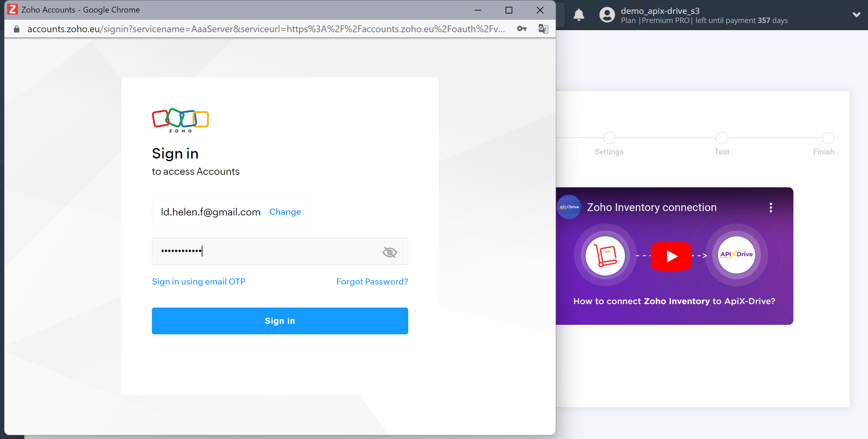
Task: Open video more options menu
Action: [771, 207]
